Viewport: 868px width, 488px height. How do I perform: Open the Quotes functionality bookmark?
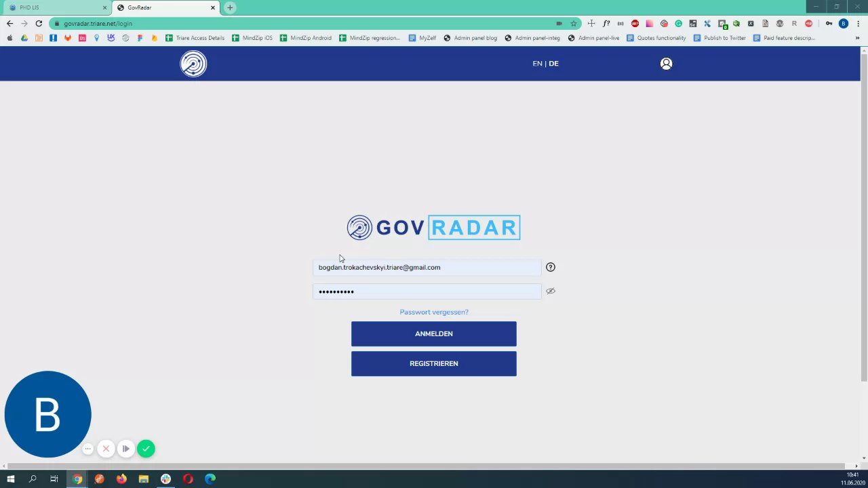point(656,38)
